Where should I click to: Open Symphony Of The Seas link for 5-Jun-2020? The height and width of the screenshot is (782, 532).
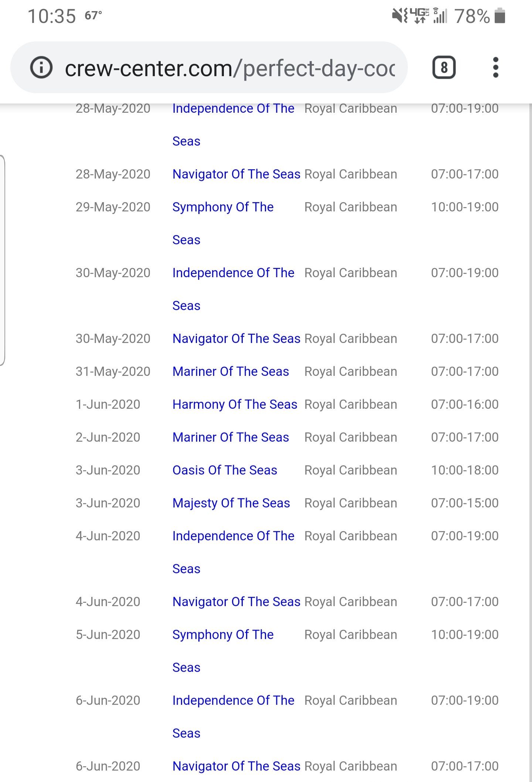point(223,651)
